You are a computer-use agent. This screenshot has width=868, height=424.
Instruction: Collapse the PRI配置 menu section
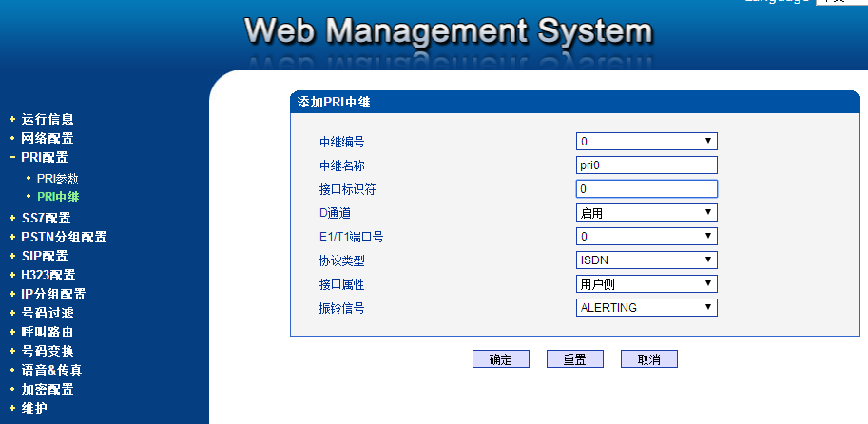point(44,157)
